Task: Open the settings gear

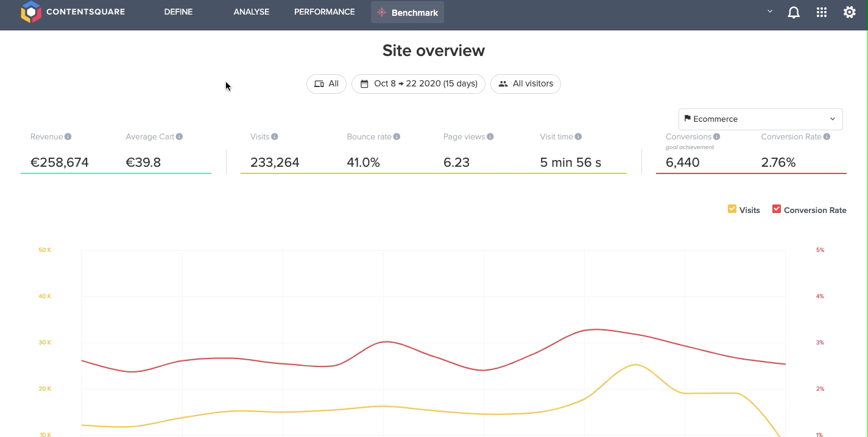Action: click(x=850, y=12)
